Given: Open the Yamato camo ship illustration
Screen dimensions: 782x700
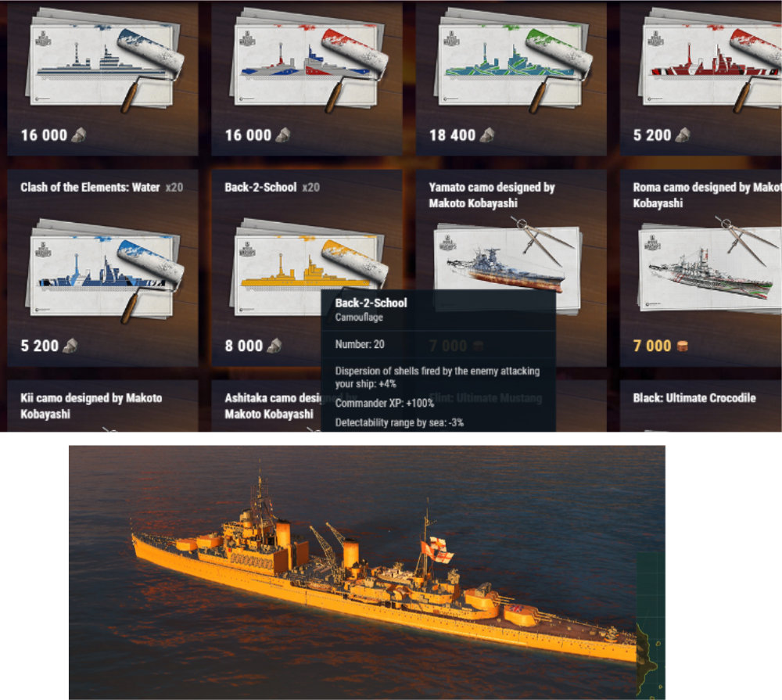Looking at the screenshot, I should 508,260.
